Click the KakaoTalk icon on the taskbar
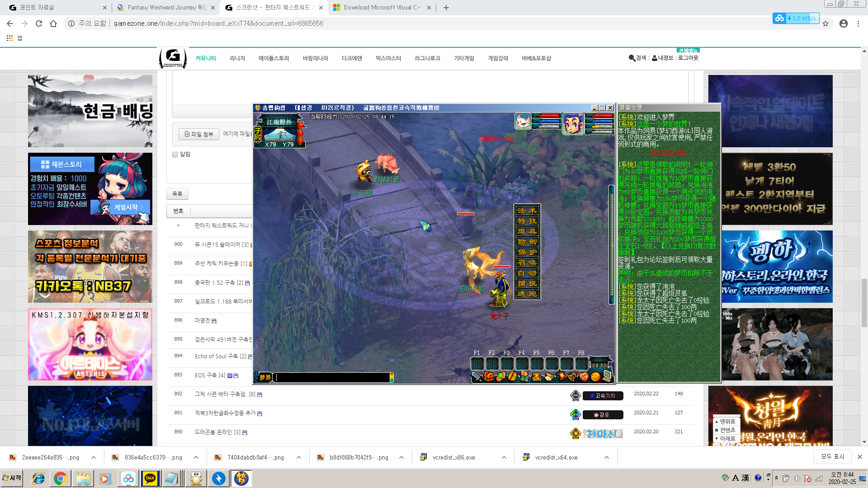This screenshot has width=868, height=488. 150,478
